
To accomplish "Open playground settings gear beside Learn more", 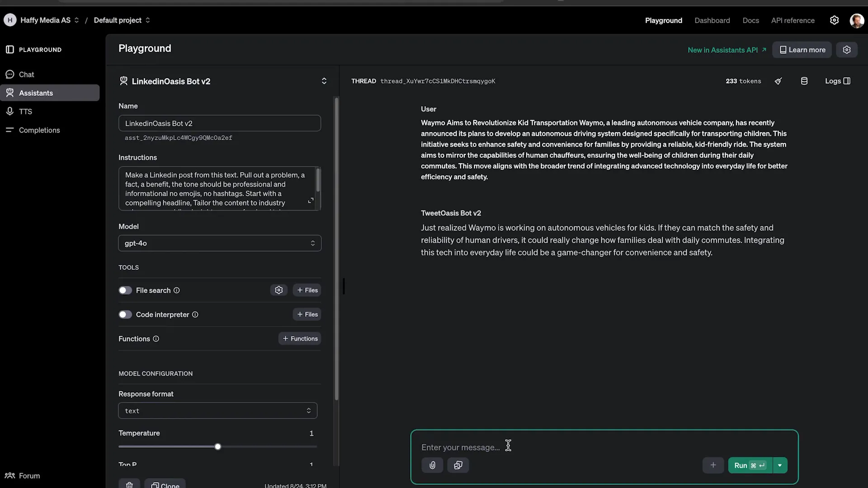I will click(846, 50).
